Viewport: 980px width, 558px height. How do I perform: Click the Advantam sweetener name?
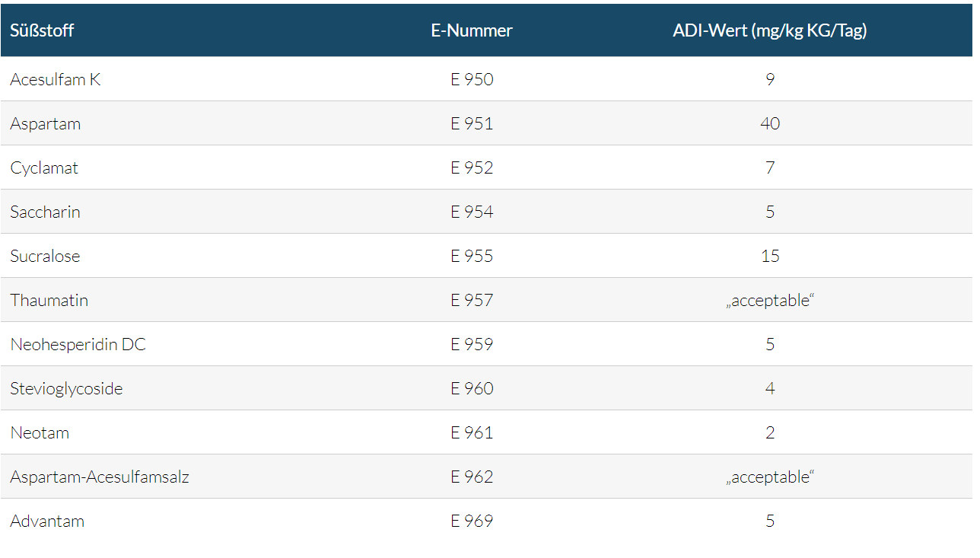[x=47, y=521]
